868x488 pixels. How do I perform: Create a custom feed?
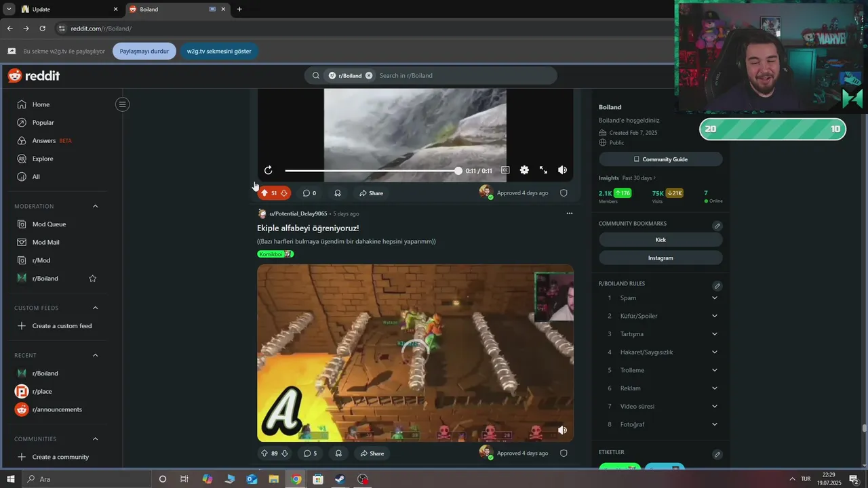coord(61,326)
